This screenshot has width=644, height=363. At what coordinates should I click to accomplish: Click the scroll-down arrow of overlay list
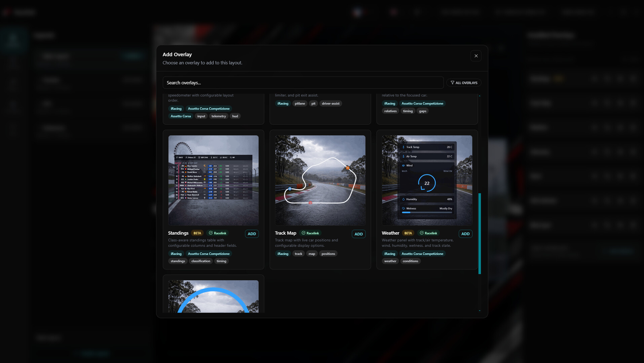480,311
